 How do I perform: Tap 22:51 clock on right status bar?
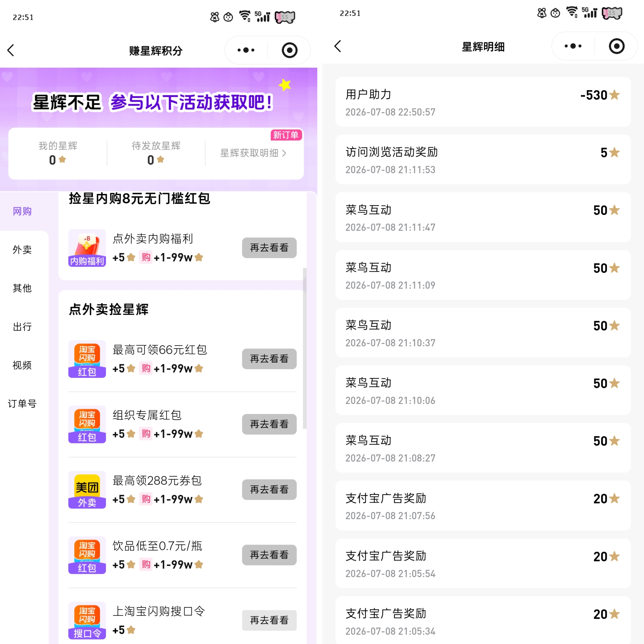click(350, 13)
